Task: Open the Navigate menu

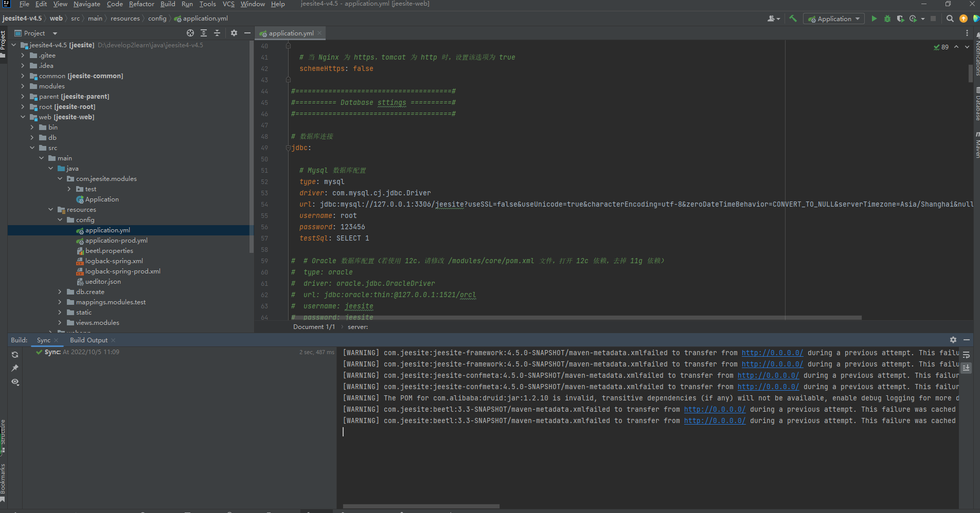Action: [86, 4]
